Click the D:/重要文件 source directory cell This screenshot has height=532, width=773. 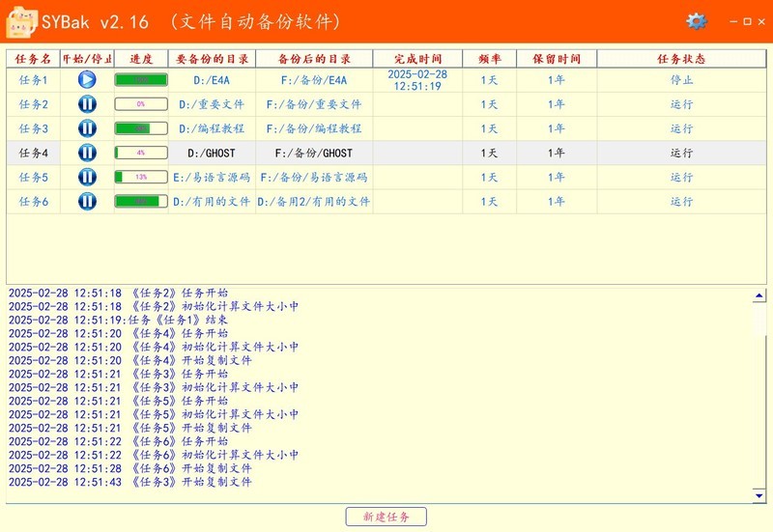(x=212, y=104)
